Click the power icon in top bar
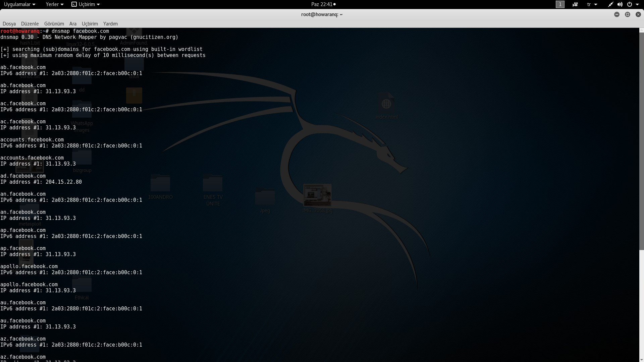The width and height of the screenshot is (644, 362). pyautogui.click(x=630, y=4)
